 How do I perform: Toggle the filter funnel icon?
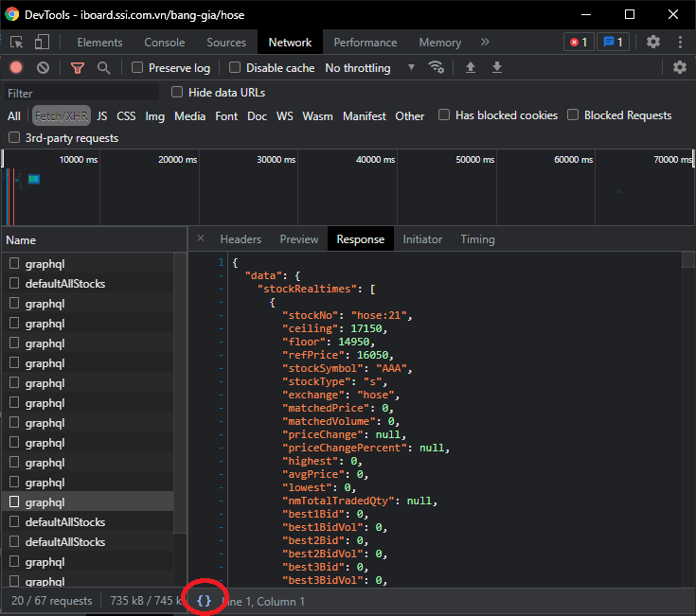78,67
